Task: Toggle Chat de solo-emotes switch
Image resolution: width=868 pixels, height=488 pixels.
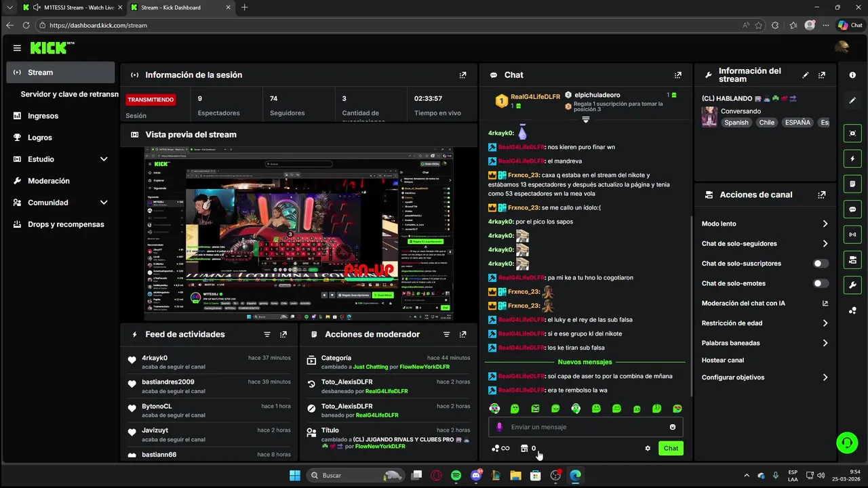Action: click(821, 283)
